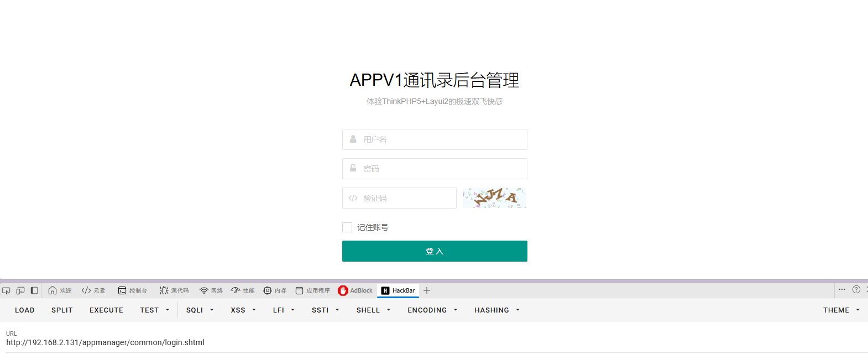This screenshot has height=359, width=868.
Task: Switch to the HackBar tab
Action: tap(398, 290)
